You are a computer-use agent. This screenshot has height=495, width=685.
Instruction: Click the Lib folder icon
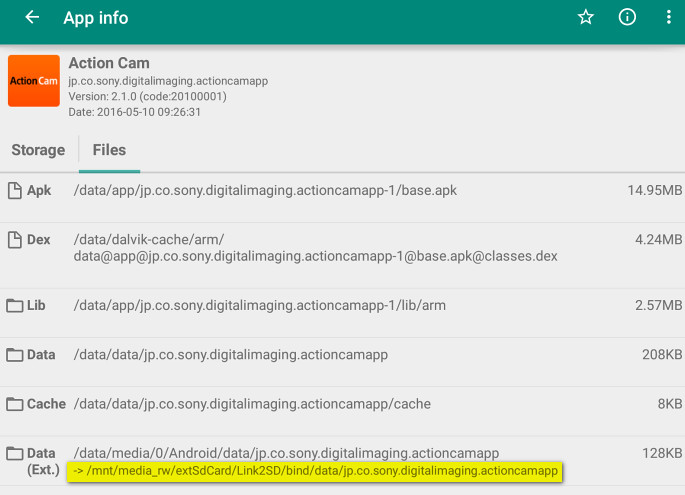coord(14,306)
